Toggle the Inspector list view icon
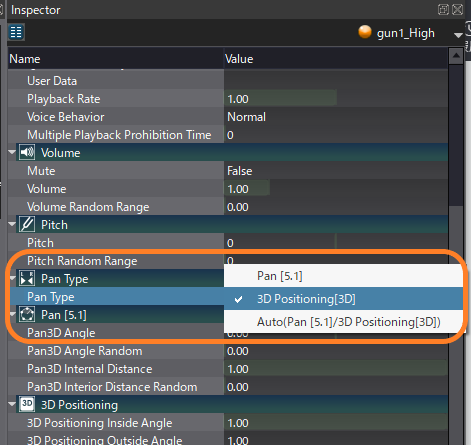 point(16,32)
